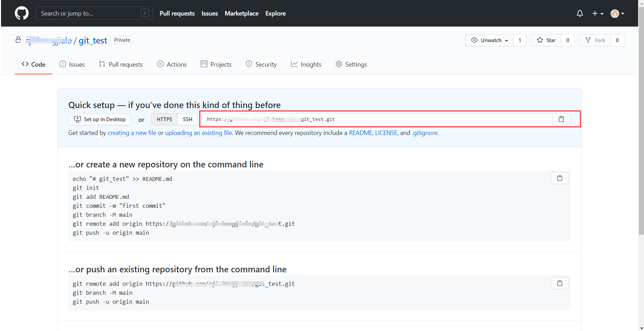Go to Issues in top nav

click(x=210, y=13)
